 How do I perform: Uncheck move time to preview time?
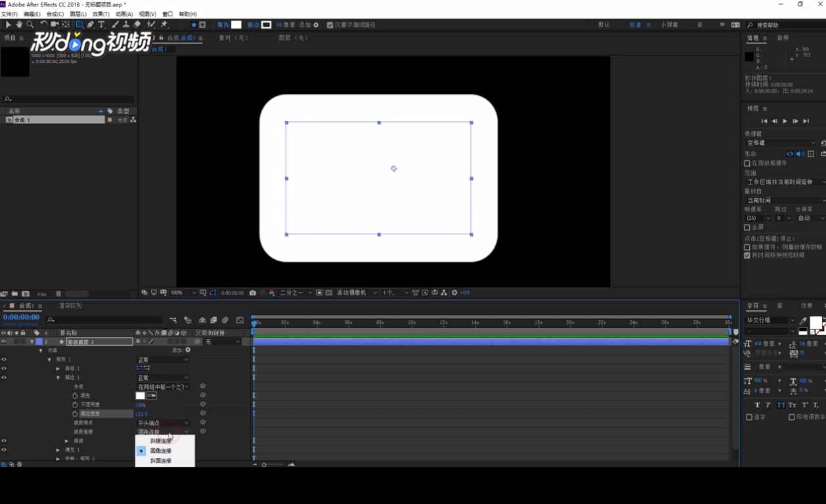pos(747,255)
